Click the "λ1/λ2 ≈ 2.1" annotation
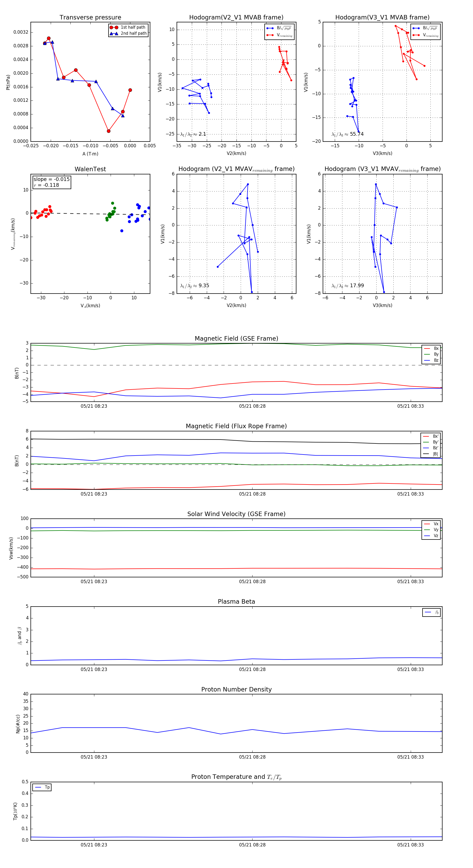The height and width of the screenshot is (868, 473). [193, 134]
